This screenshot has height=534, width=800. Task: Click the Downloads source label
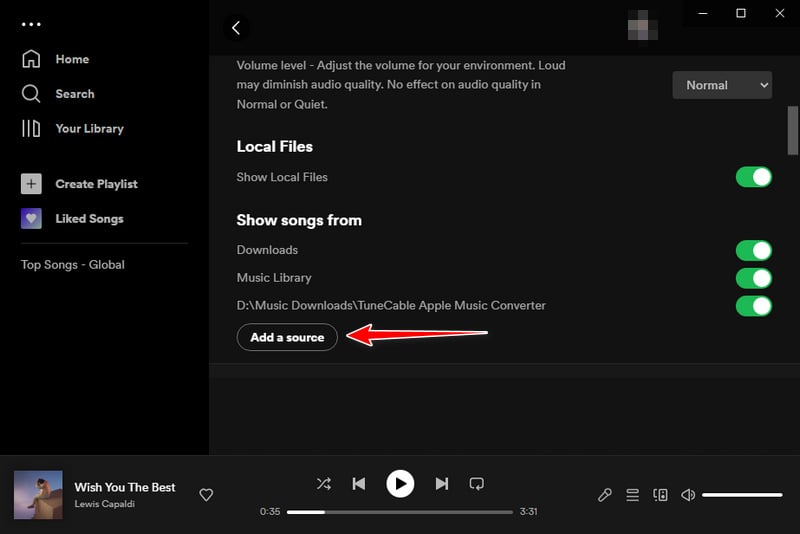pos(267,250)
